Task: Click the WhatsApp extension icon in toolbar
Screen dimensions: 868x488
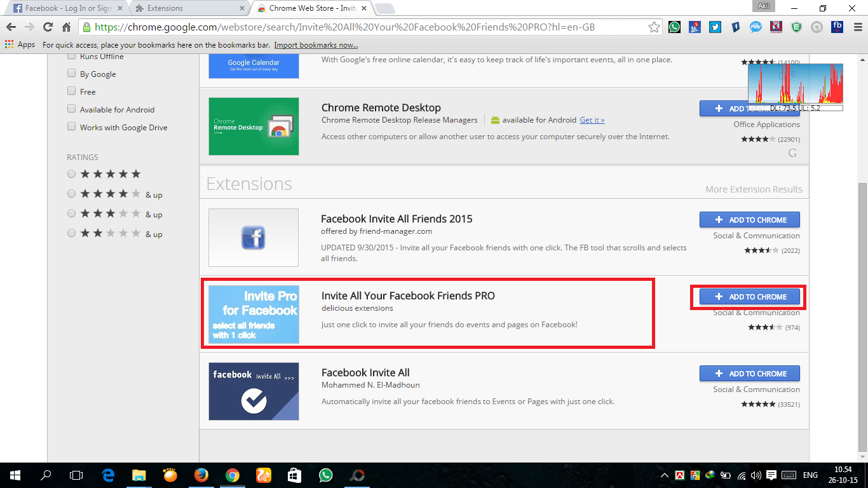Action: 675,27
